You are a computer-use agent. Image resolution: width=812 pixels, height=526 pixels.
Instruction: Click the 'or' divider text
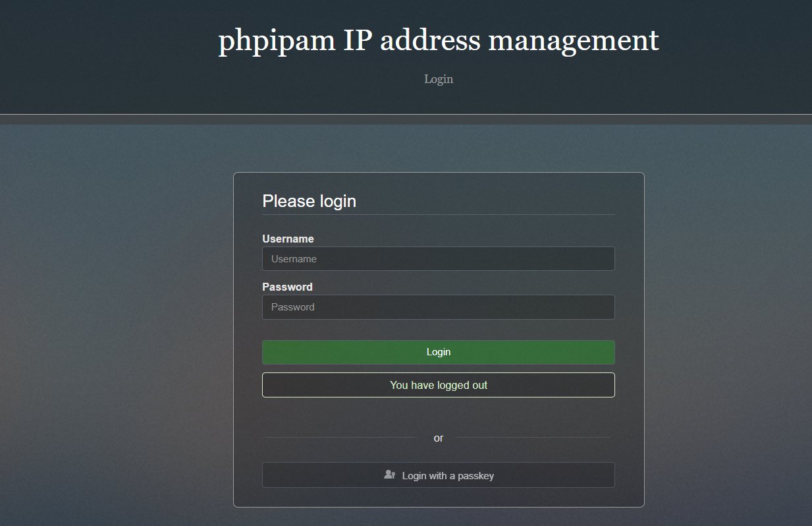click(x=439, y=438)
